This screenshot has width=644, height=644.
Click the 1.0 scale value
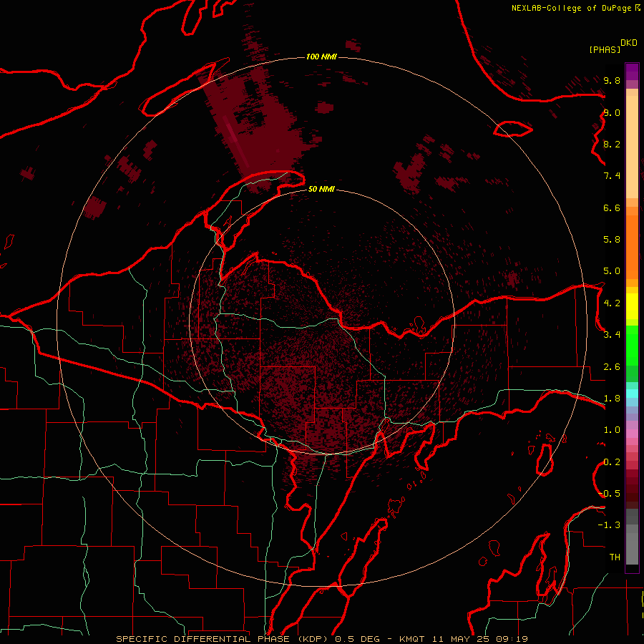pyautogui.click(x=612, y=430)
